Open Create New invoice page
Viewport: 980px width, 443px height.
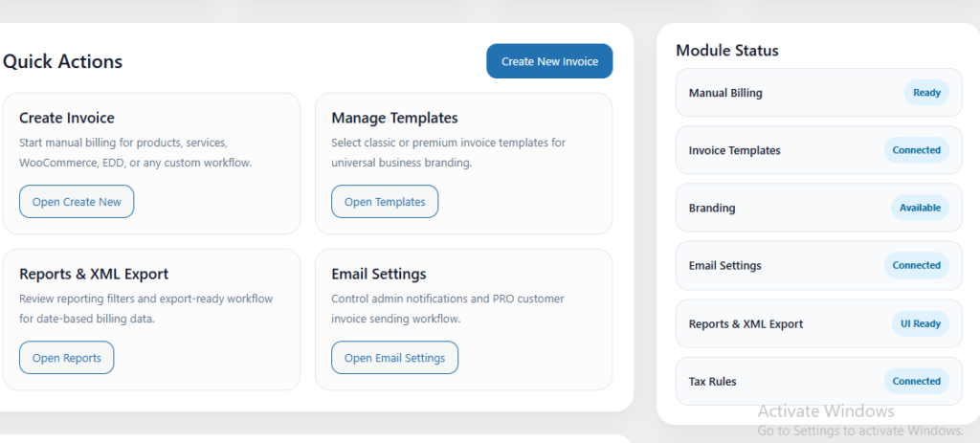coord(77,201)
